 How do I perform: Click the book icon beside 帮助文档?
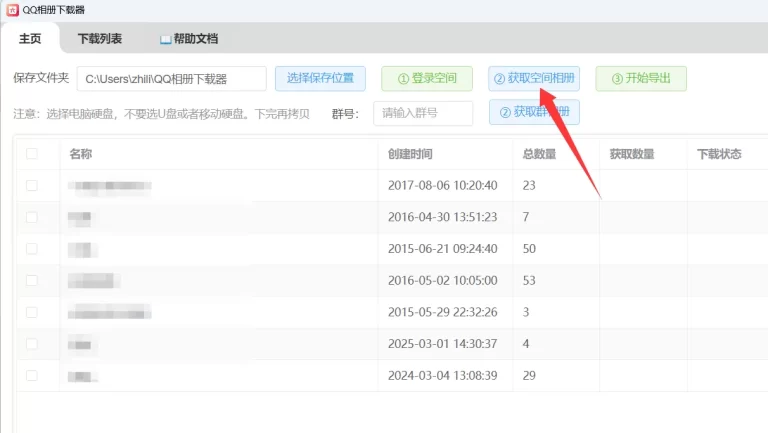click(166, 39)
